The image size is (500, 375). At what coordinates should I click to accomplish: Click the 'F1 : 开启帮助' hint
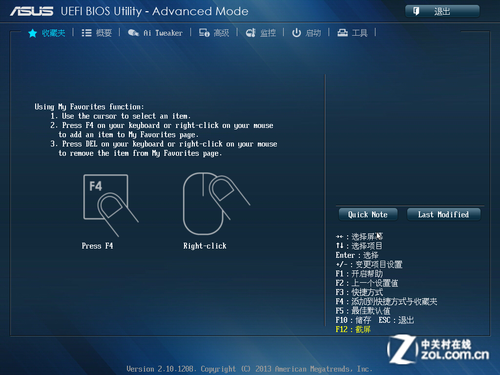tap(359, 274)
